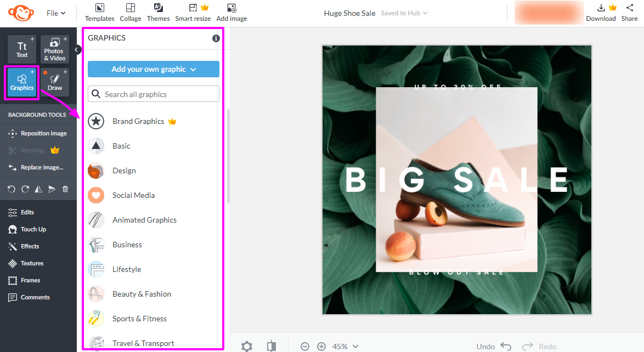
Task: Click the zoom out minus icon
Action: click(x=305, y=347)
